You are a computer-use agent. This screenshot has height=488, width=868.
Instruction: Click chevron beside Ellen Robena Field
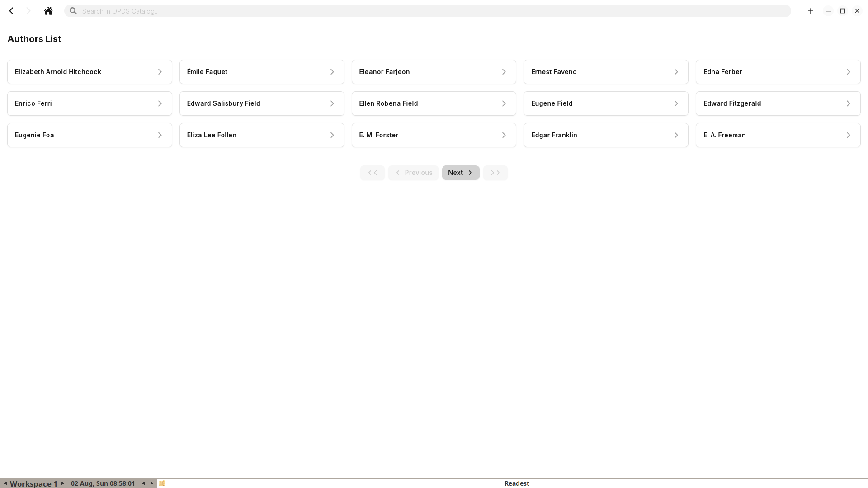click(x=504, y=103)
